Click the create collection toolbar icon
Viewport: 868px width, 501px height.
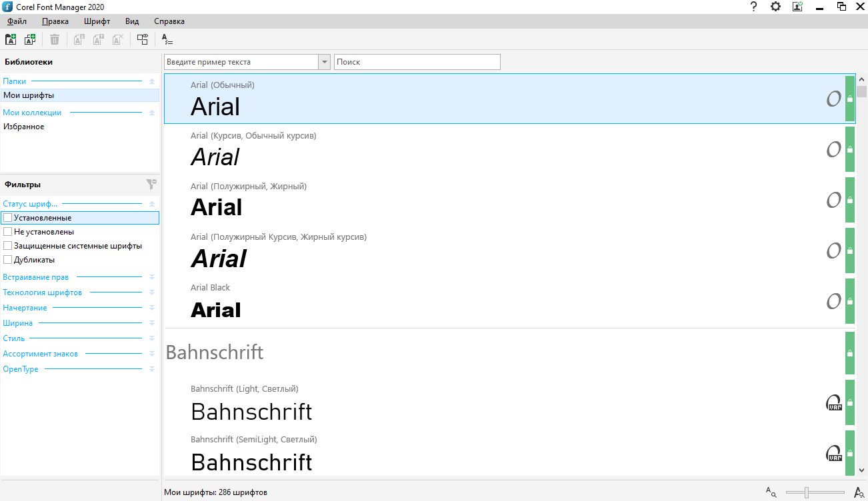coord(30,39)
